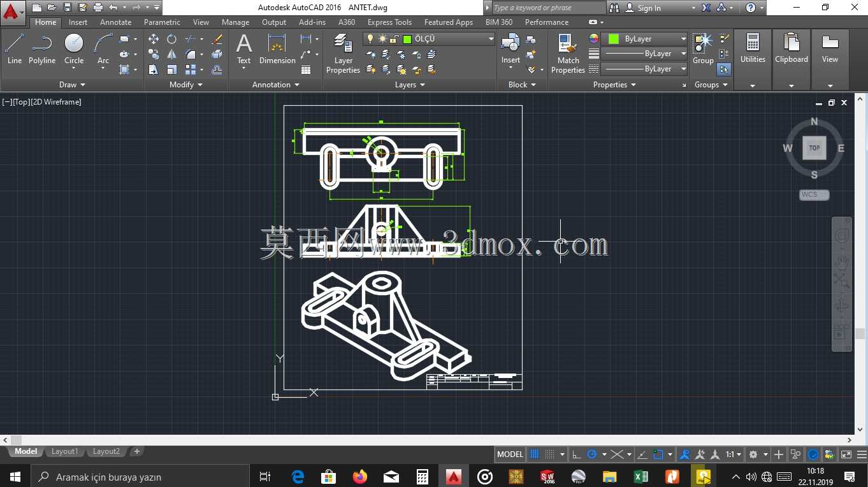The height and width of the screenshot is (487, 868).
Task: Expand the Modify panel
Action: point(186,85)
